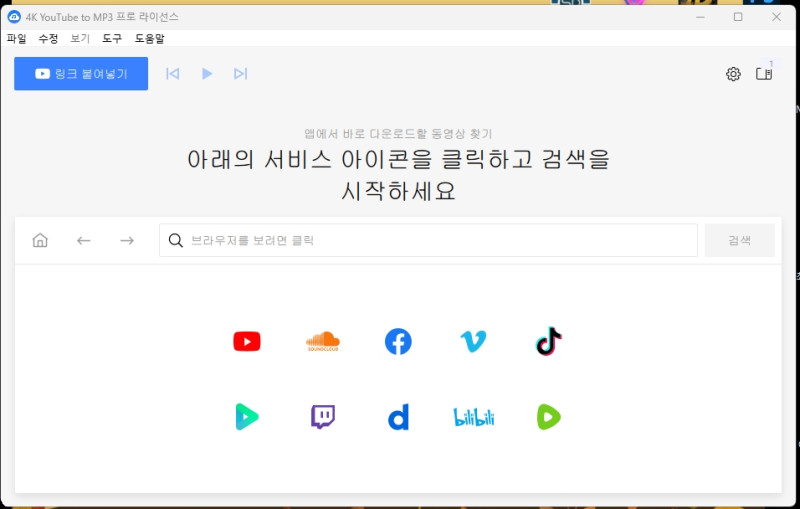
Task: Open the Vimeo service icon
Action: coord(473,342)
